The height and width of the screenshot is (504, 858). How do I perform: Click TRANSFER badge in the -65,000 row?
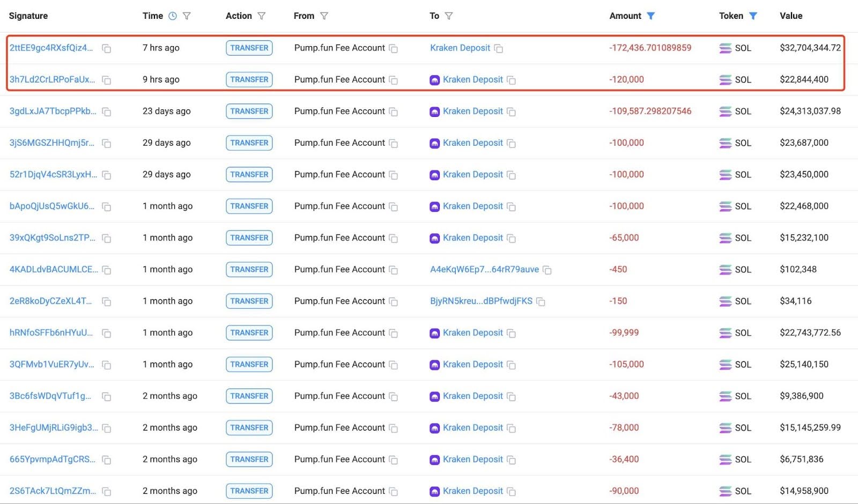(249, 238)
